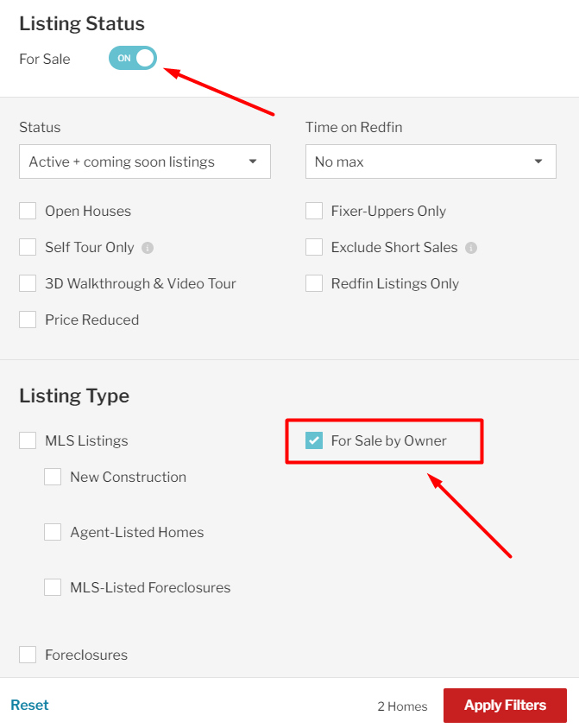Tick the Foreclosures checkbox

coord(28,655)
